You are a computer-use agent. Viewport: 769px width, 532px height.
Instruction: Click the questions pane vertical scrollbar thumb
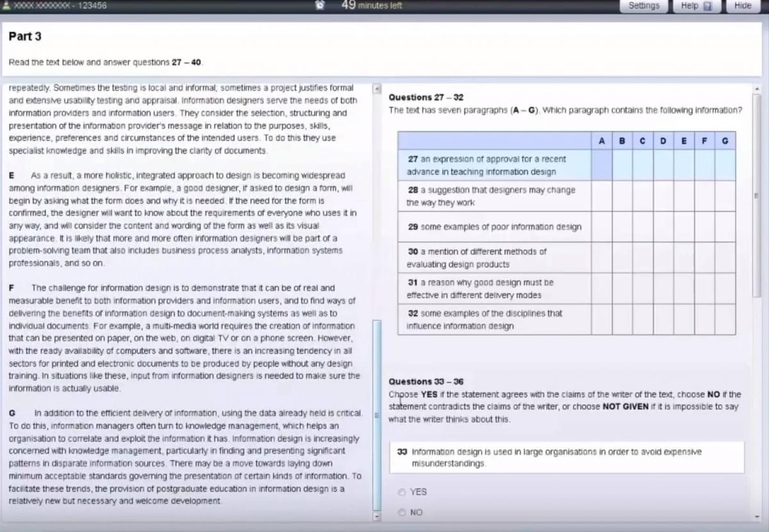pos(756,195)
